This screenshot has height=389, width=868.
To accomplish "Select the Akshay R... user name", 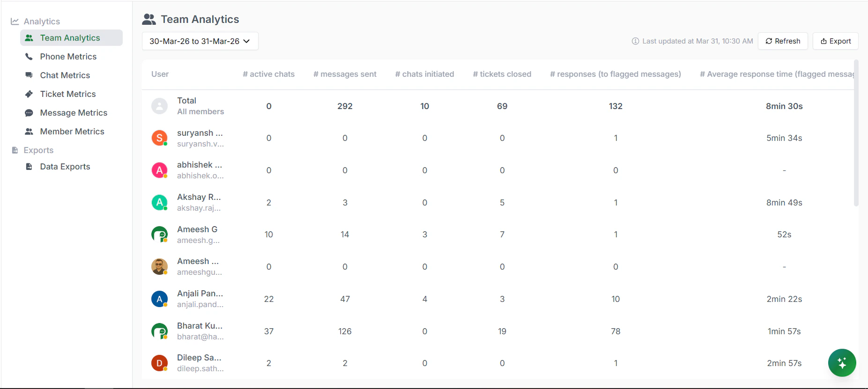I will pos(199,197).
